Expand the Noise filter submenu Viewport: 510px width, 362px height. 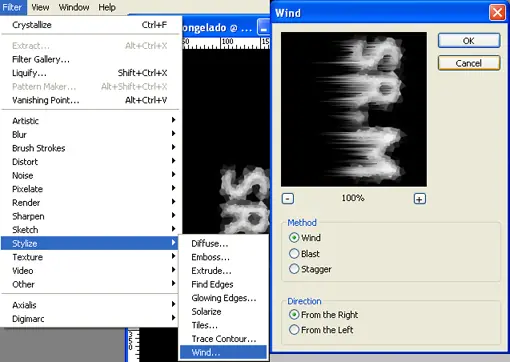(90, 175)
